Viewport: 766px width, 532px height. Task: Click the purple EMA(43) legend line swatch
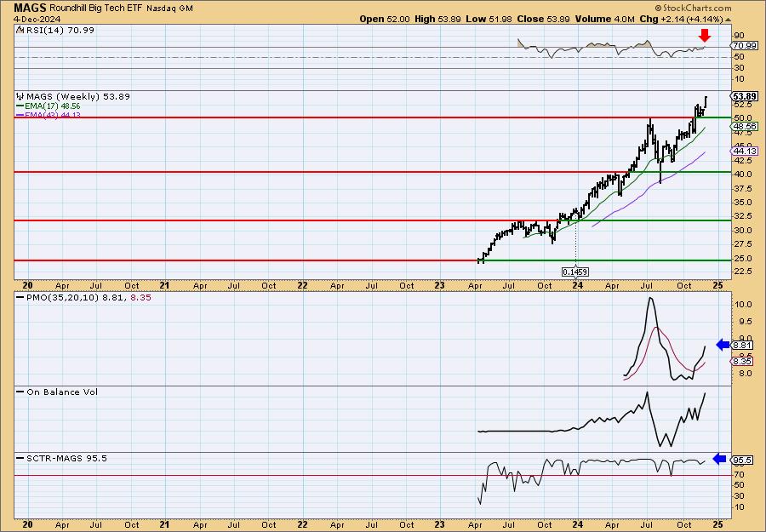(20, 115)
